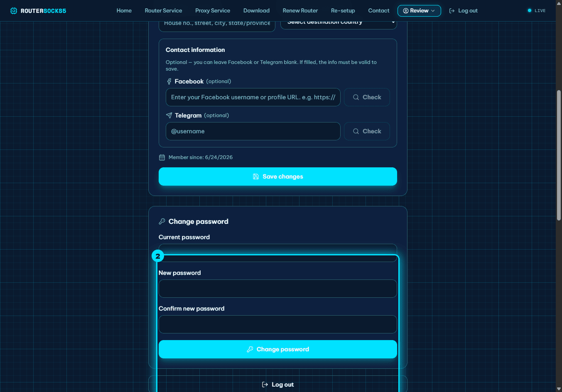Click the Save changes button
The image size is (562, 392).
(278, 176)
